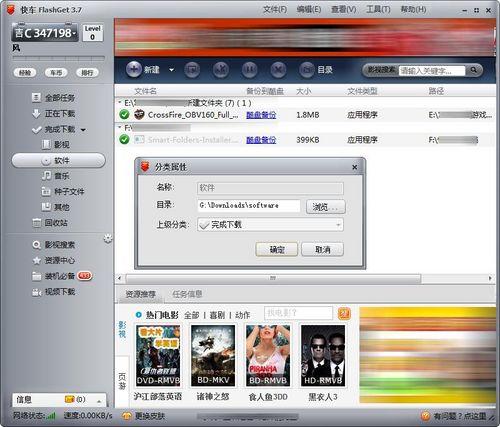Image resolution: width=500 pixels, height=427 pixels.
Task: Focus the 请输入关键字 search field
Action: coord(432,70)
